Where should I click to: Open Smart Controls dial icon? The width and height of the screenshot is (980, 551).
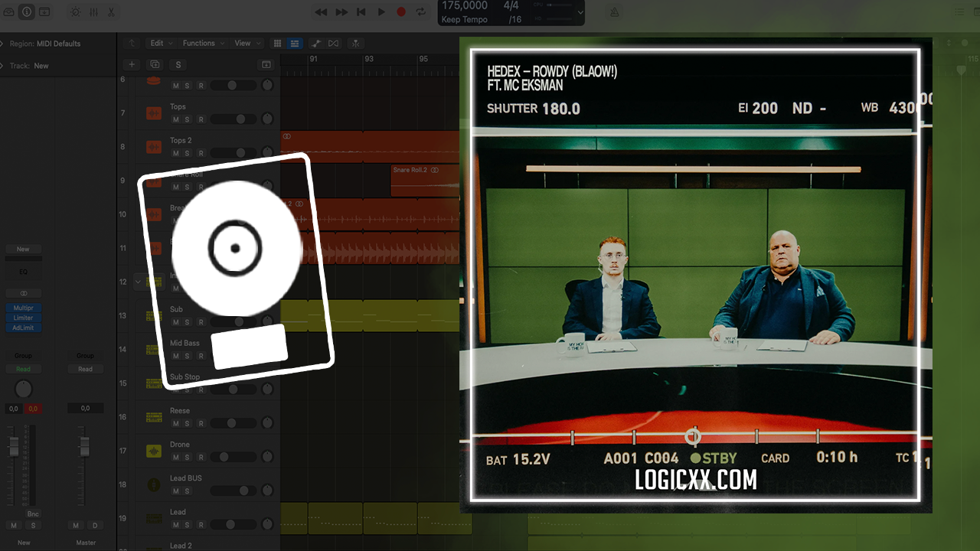75,11
